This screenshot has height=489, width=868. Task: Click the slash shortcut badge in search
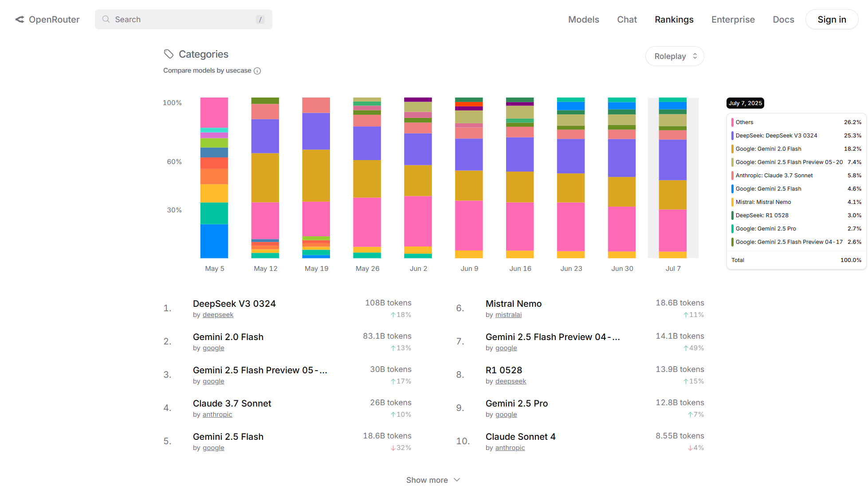(260, 20)
